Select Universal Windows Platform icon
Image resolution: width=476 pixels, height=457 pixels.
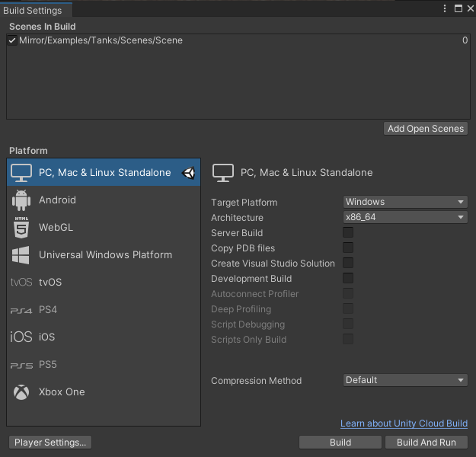[x=21, y=255]
